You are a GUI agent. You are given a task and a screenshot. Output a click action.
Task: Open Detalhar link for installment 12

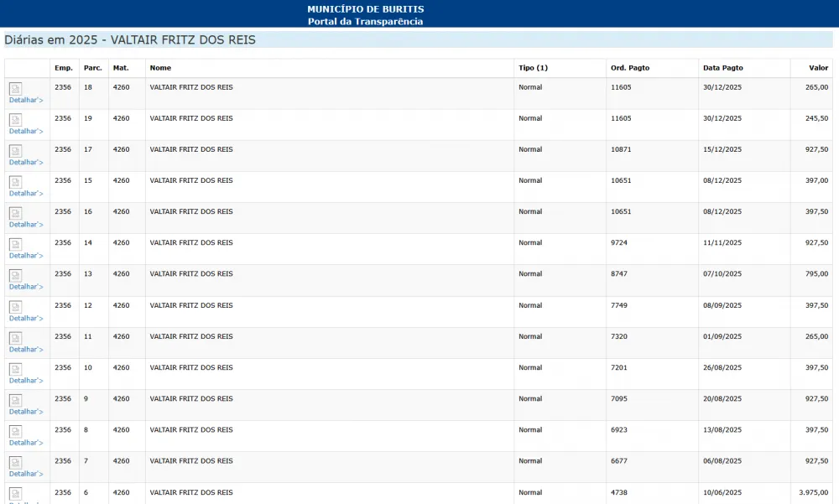click(x=25, y=318)
